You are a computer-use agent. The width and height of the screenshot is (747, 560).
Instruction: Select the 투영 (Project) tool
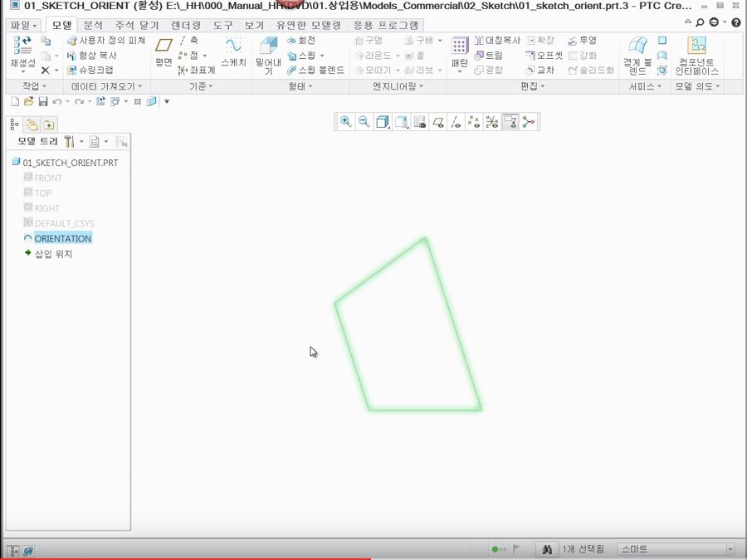click(x=582, y=41)
